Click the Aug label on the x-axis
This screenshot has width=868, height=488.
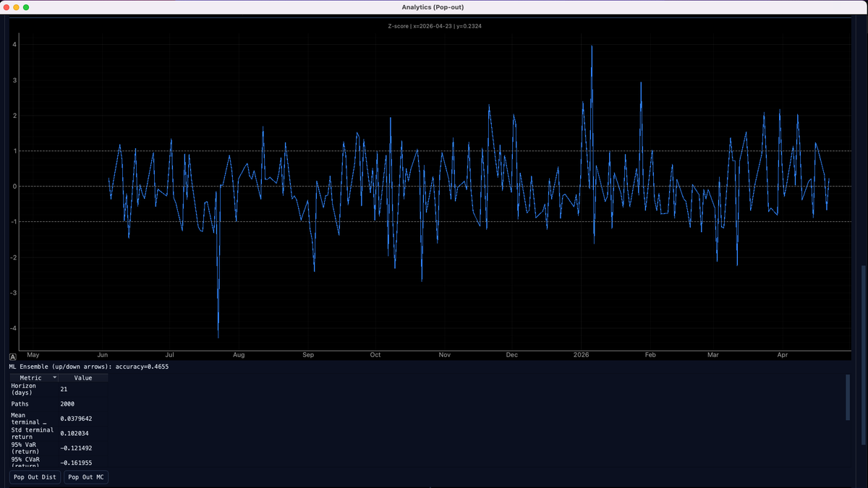click(239, 355)
